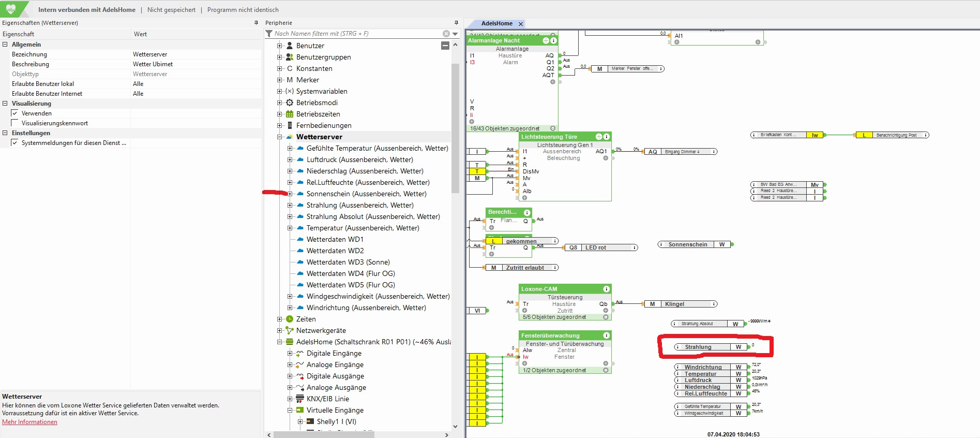Click the Netzwerkgeräte network icon
Image resolution: width=980 pixels, height=438 pixels.
click(x=290, y=330)
